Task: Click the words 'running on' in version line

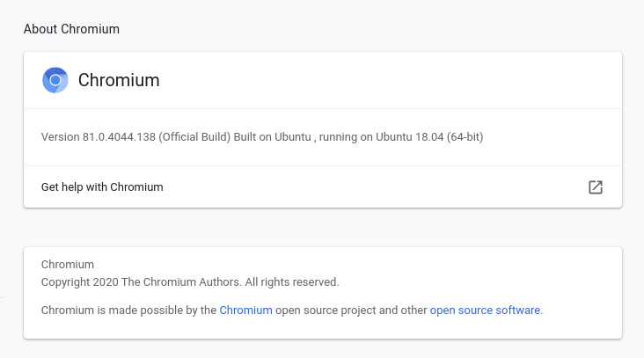Action: (x=346, y=136)
